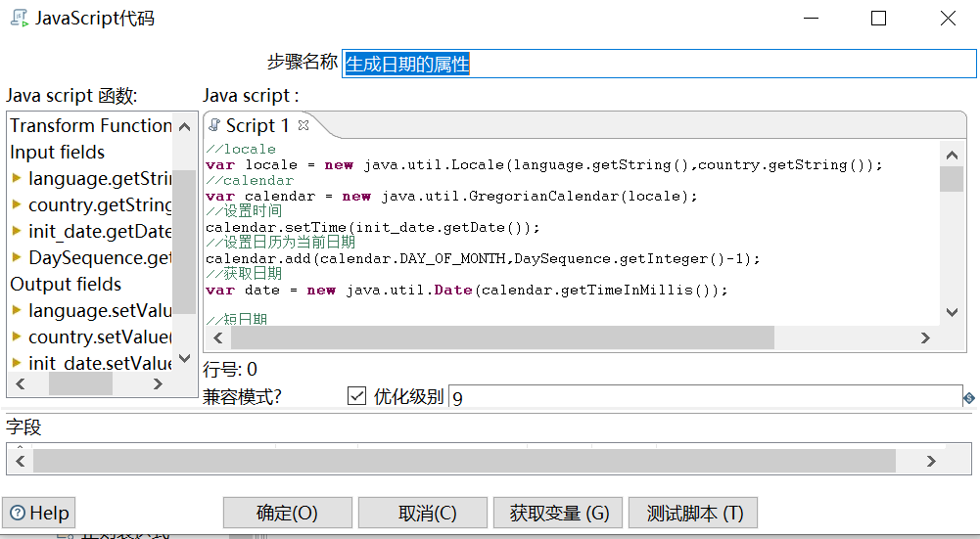Click the '//calendar' comment line

click(x=250, y=181)
